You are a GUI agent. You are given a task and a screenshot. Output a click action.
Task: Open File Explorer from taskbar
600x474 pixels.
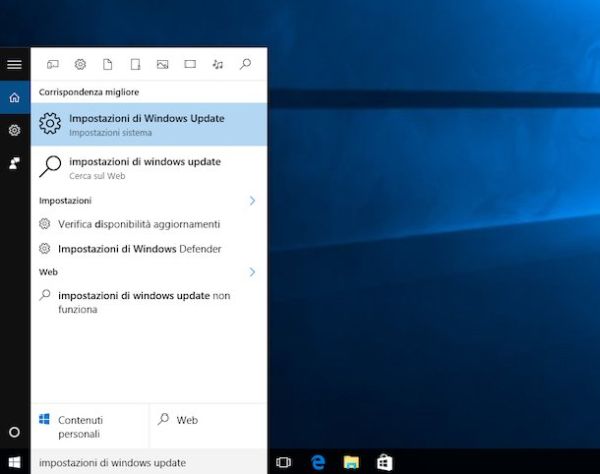(x=351, y=462)
